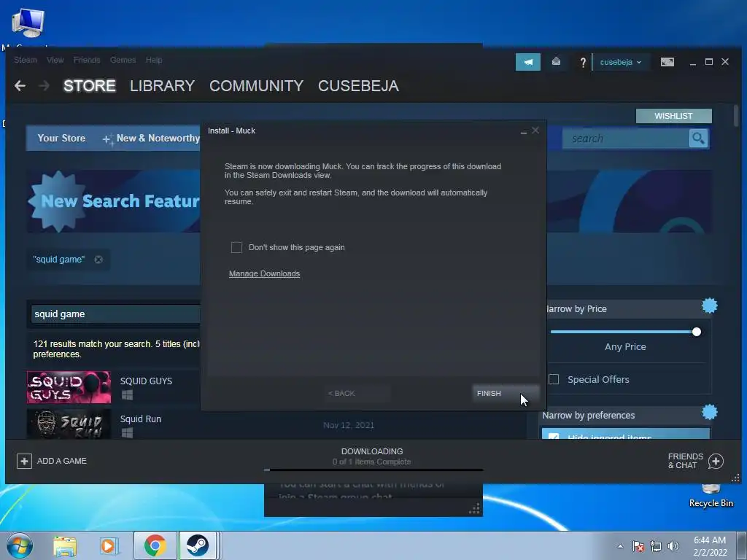The height and width of the screenshot is (560, 747).
Task: Focus the store search field
Action: [x=626, y=139]
